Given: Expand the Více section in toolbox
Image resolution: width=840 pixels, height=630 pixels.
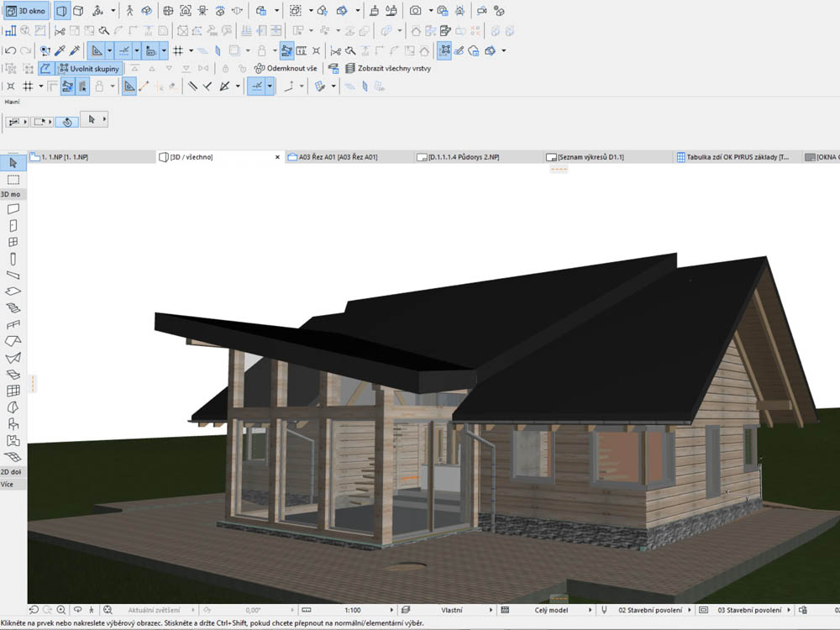Looking at the screenshot, I should [8, 485].
